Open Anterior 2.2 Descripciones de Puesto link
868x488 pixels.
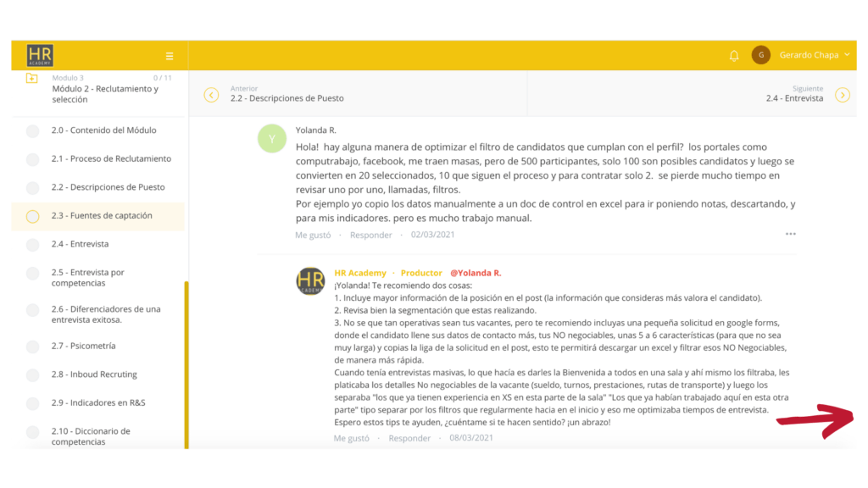pyautogui.click(x=287, y=93)
